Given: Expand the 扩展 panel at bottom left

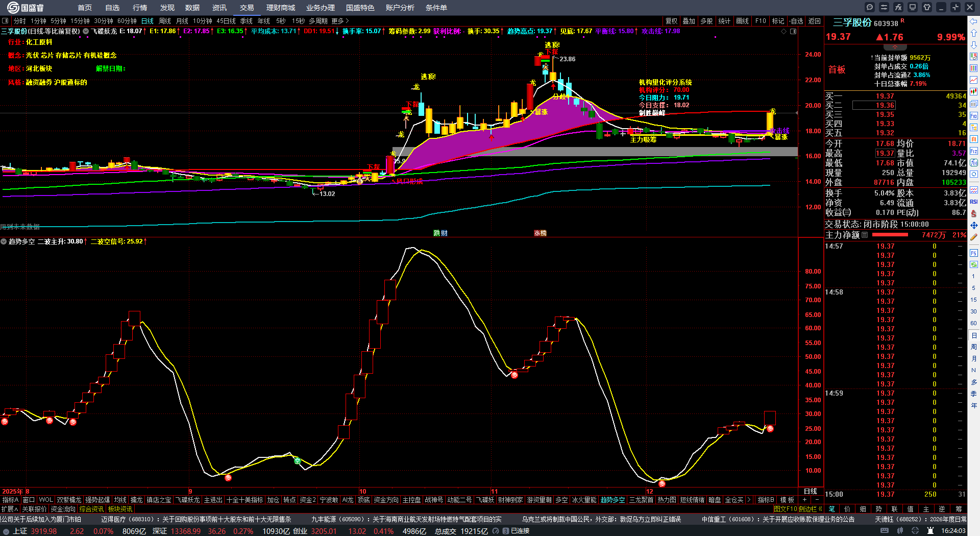Looking at the screenshot, I should [x=10, y=508].
